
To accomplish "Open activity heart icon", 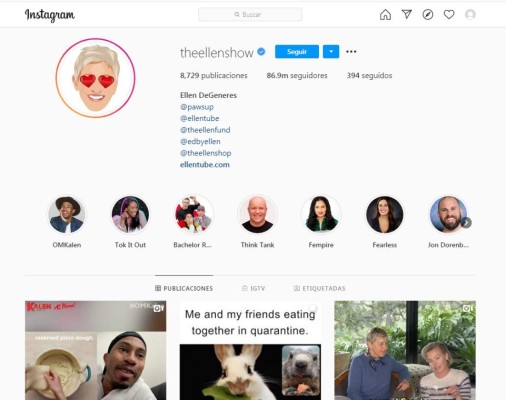I will pyautogui.click(x=449, y=15).
